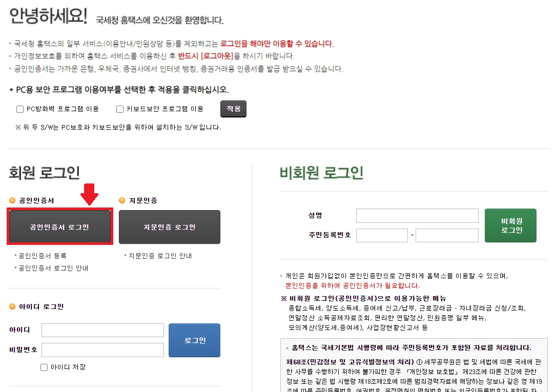The image size is (555, 392).
Task: Focus the 아이디 input field
Action: pyautogui.click(x=102, y=330)
